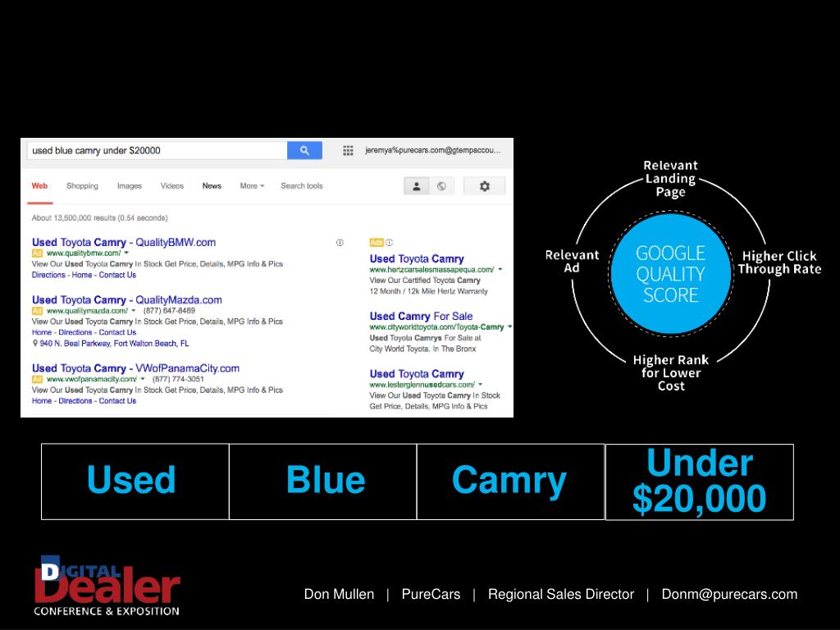
Task: Open the settings gear icon
Action: 484,186
